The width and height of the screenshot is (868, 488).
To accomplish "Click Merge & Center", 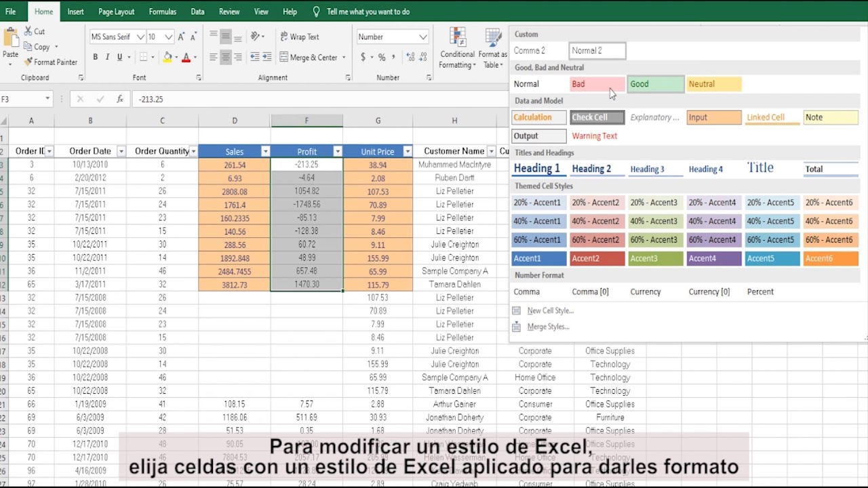I will (x=308, y=58).
